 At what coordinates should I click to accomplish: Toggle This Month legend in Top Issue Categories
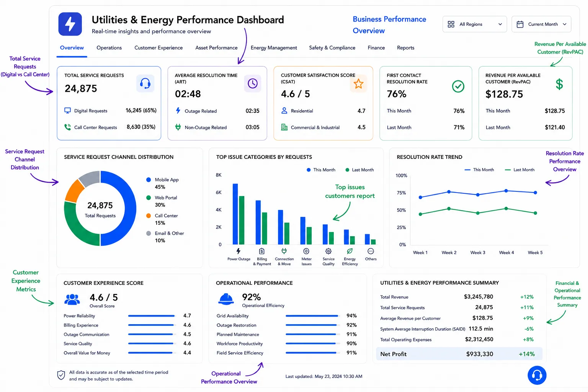tap(321, 170)
